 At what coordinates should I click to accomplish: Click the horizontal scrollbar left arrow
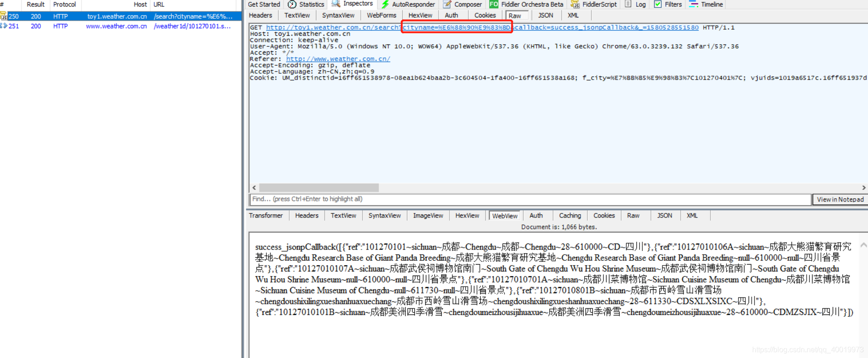254,188
